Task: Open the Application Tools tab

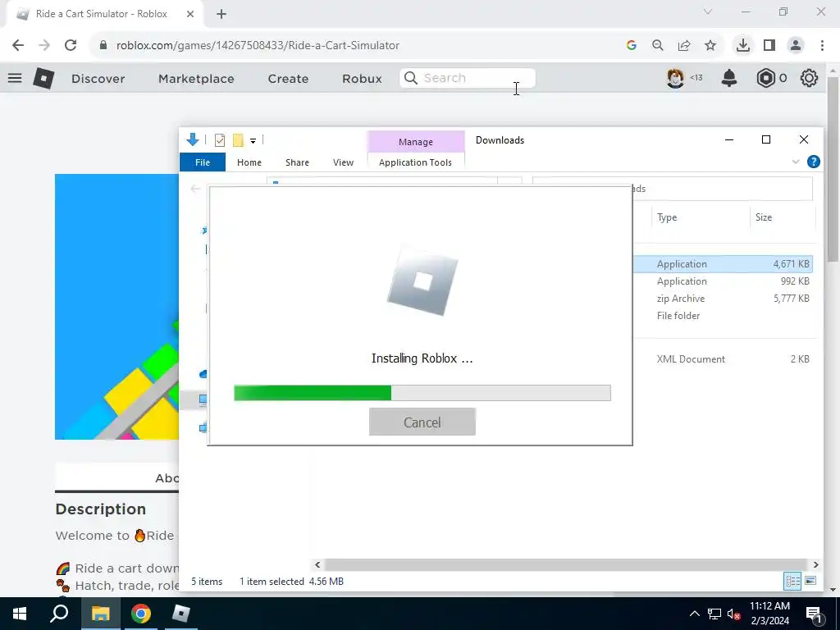Action: tap(415, 162)
